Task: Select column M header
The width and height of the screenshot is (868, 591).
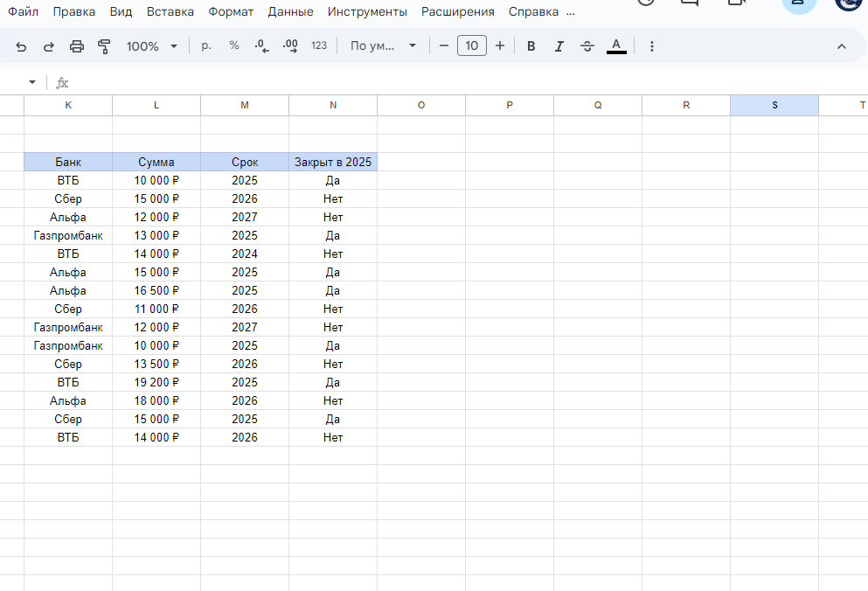Action: click(x=245, y=105)
